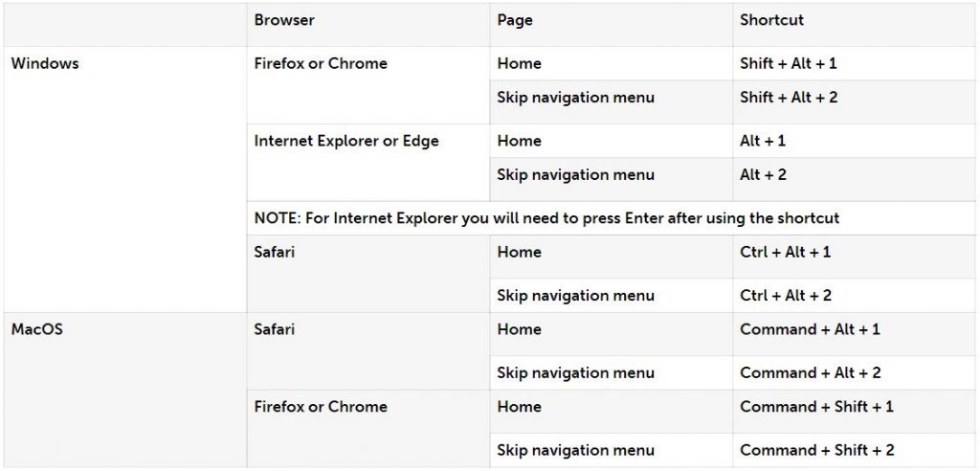
Task: Click the Internet Explorer Enter key note
Action: [x=546, y=218]
